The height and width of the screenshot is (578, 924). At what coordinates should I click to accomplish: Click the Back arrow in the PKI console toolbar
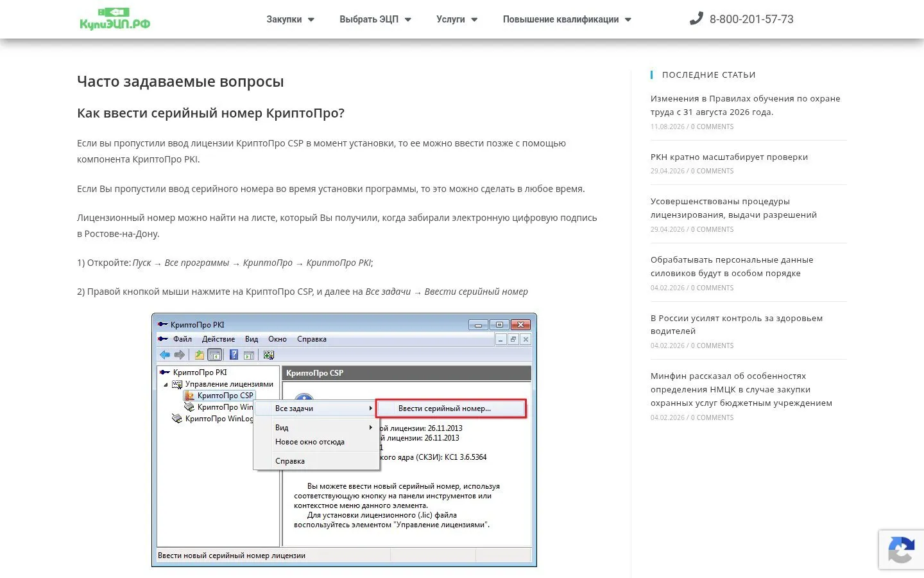click(x=165, y=355)
